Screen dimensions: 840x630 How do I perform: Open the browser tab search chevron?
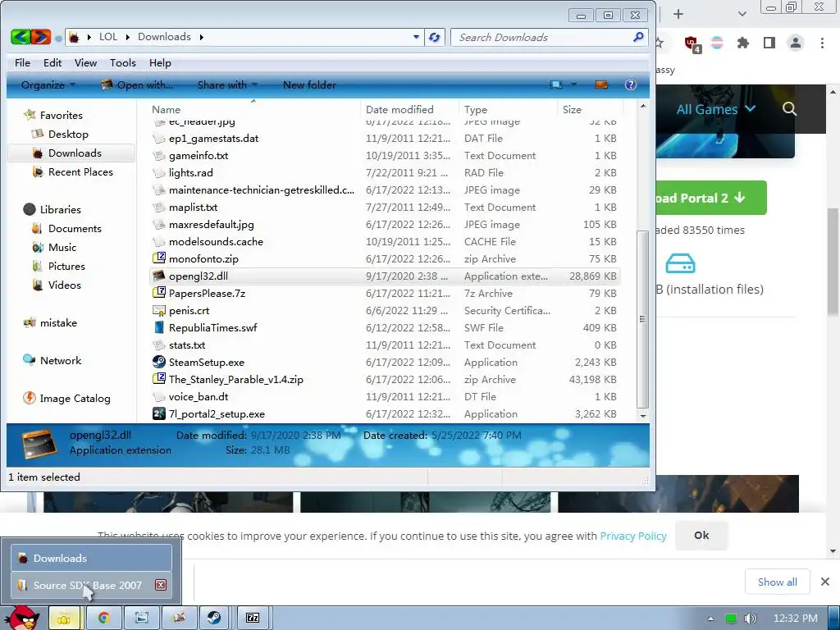pos(742,14)
